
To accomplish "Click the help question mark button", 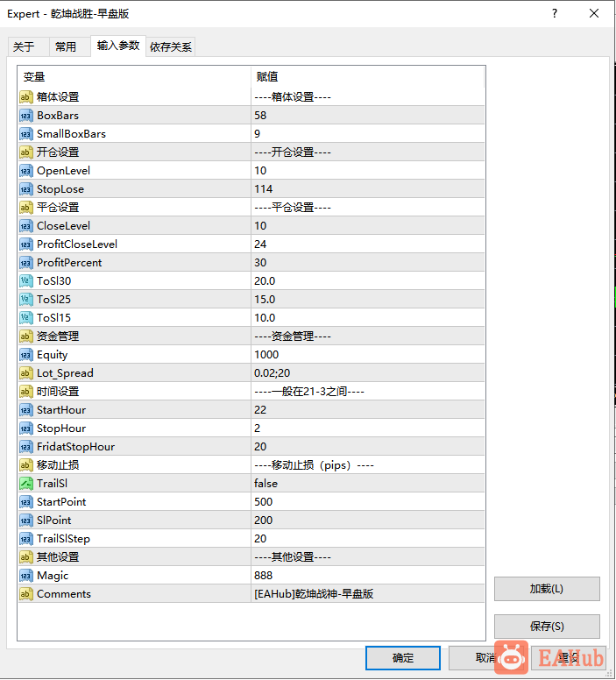I will point(555,13).
